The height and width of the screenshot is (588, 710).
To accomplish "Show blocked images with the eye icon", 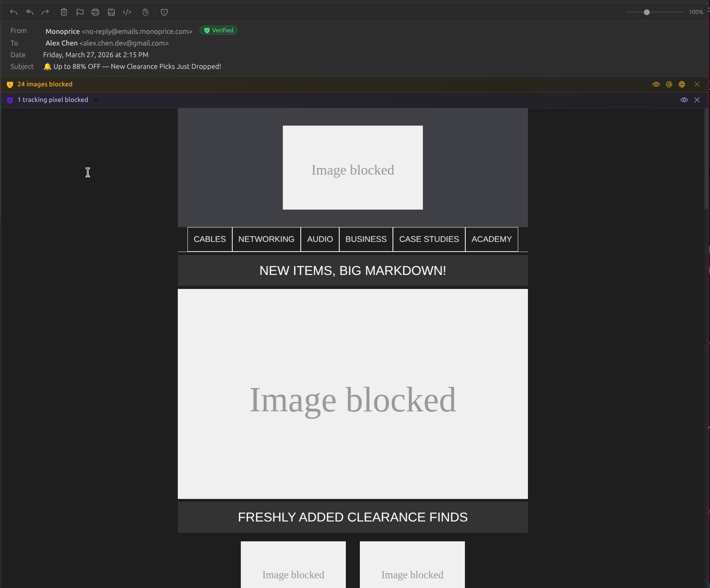I will coord(656,84).
